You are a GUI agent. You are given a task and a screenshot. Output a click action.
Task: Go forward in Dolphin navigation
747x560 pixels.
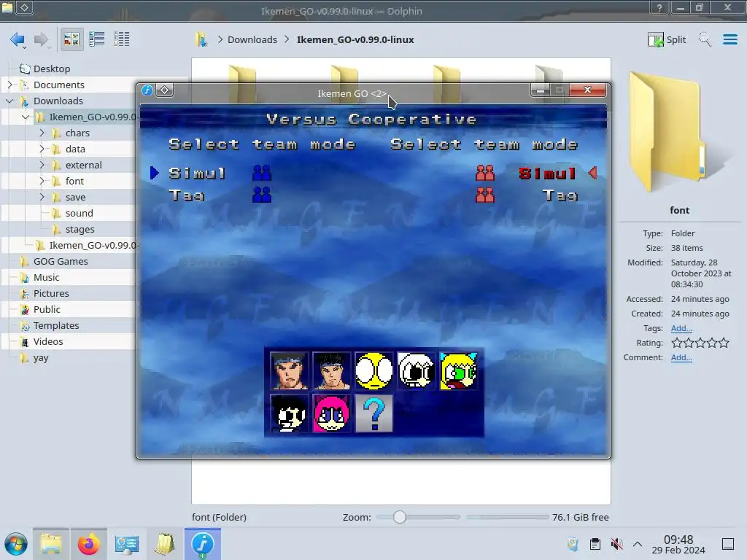coord(42,39)
